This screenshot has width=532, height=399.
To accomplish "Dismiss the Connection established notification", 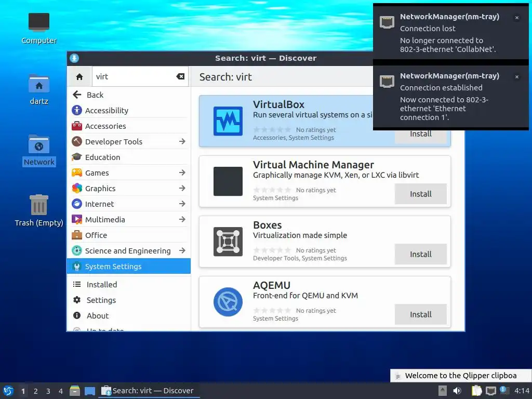I will pyautogui.click(x=517, y=77).
